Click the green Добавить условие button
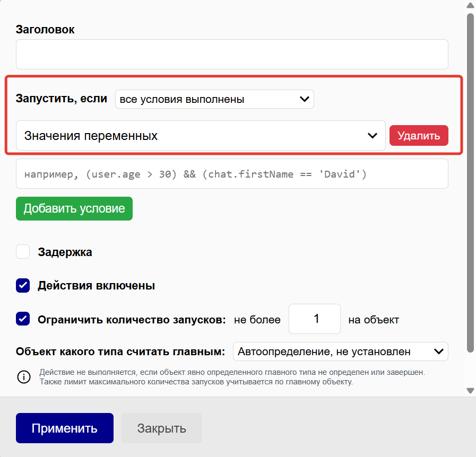Viewport: 476px width, 457px height. [74, 209]
